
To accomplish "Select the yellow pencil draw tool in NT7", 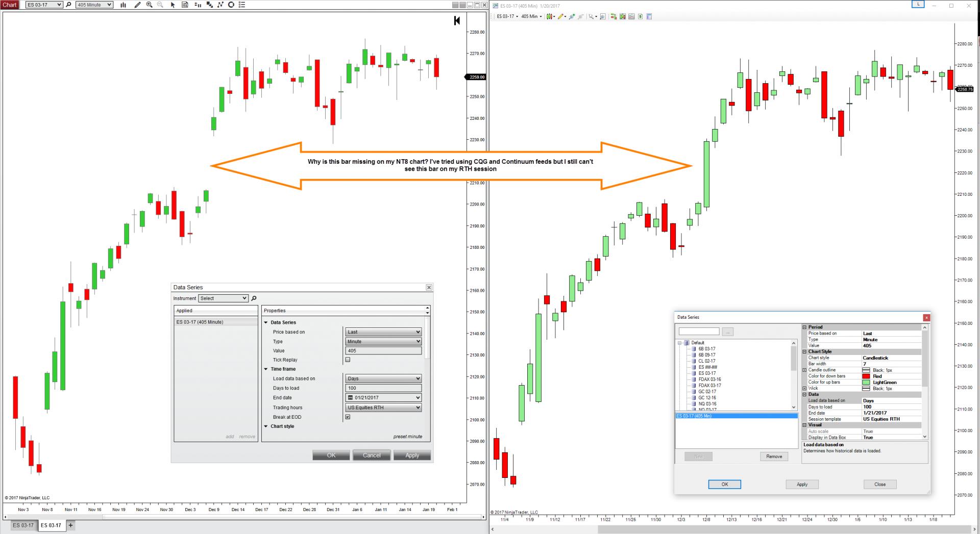I will point(560,16).
